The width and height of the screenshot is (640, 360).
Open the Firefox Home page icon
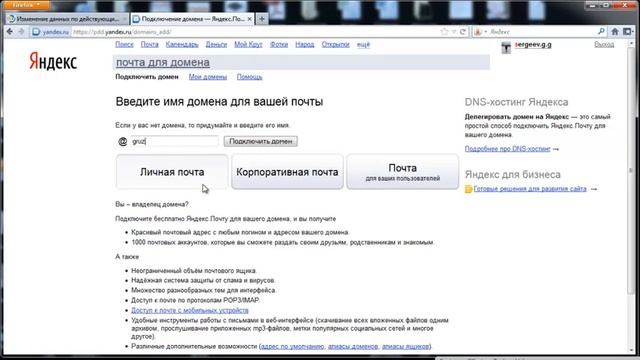click(x=615, y=31)
